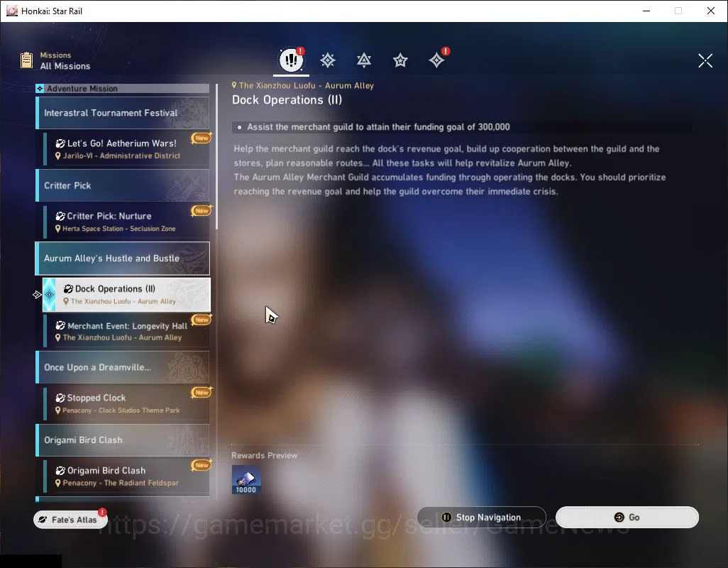Screen dimensions: 728x568
Task: Minimize the Honkai: Star Rail window
Action: 646,11
